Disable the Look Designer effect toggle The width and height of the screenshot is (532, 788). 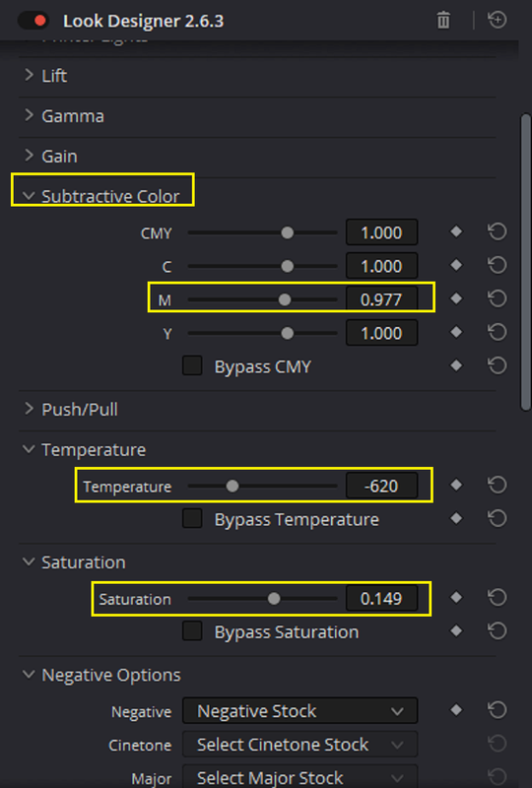(x=33, y=21)
